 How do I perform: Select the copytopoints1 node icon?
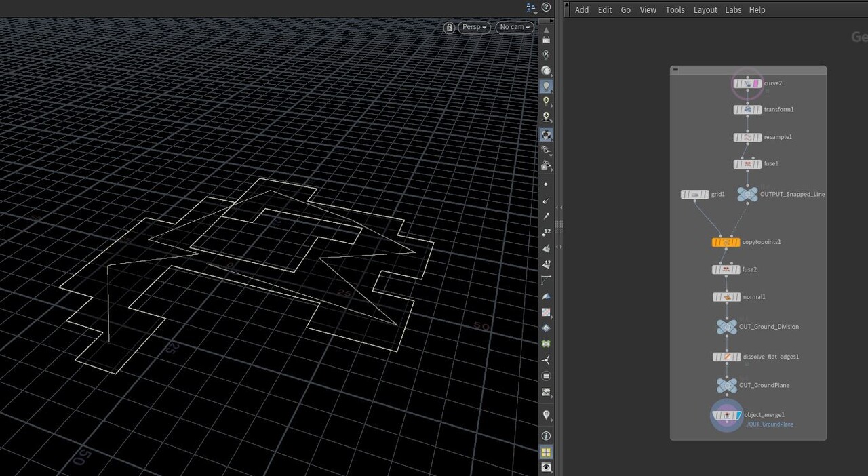click(726, 241)
